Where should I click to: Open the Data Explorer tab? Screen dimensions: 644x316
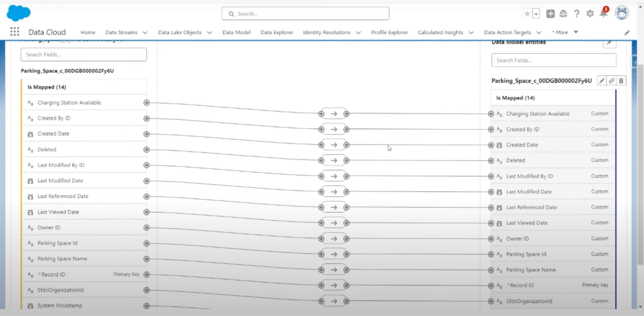pos(277,32)
